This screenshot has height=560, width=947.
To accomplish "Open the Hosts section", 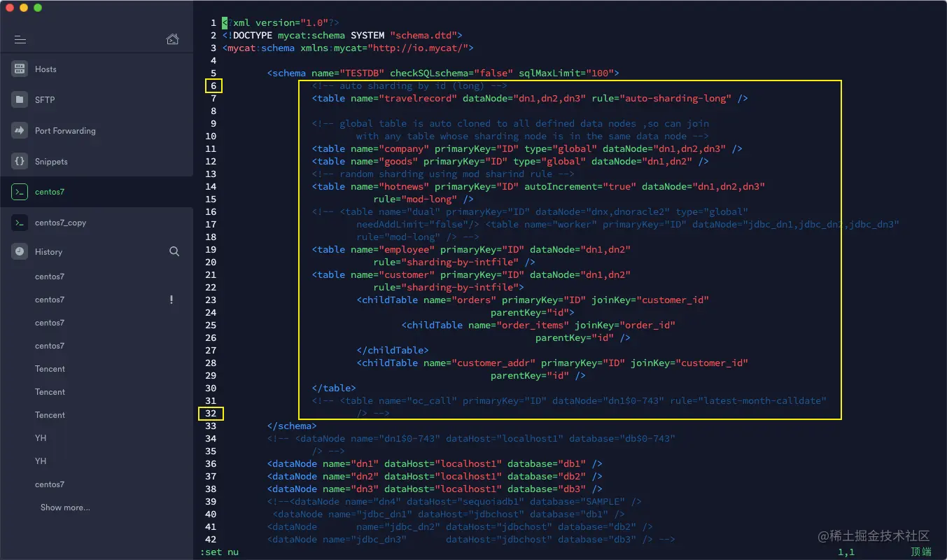I will (x=97, y=69).
